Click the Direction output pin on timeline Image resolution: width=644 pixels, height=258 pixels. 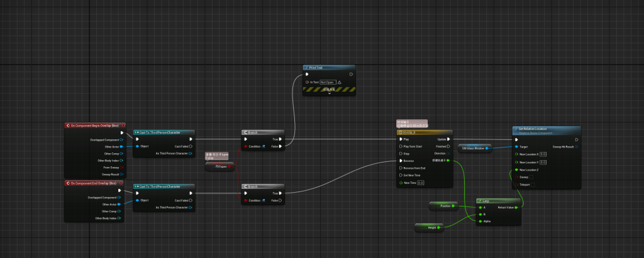[448, 153]
